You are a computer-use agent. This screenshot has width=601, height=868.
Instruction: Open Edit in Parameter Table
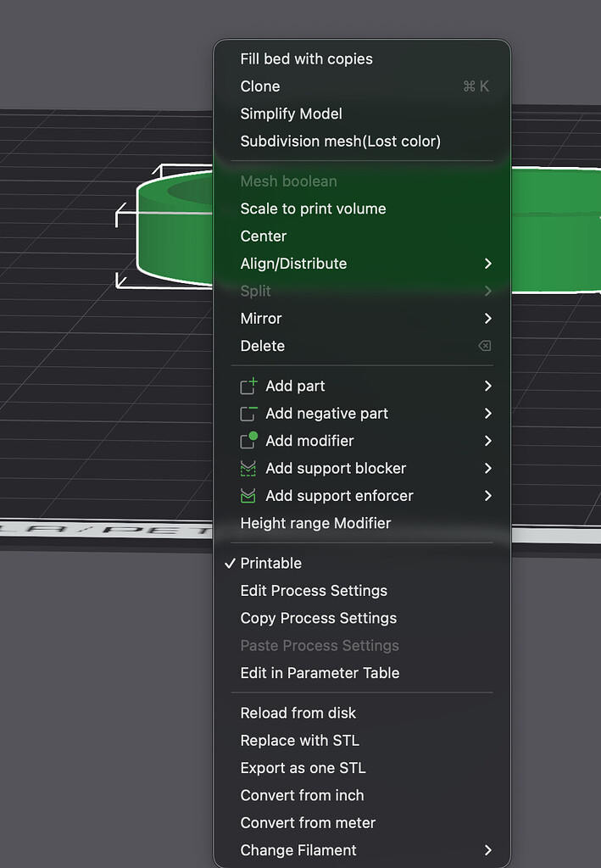click(320, 673)
